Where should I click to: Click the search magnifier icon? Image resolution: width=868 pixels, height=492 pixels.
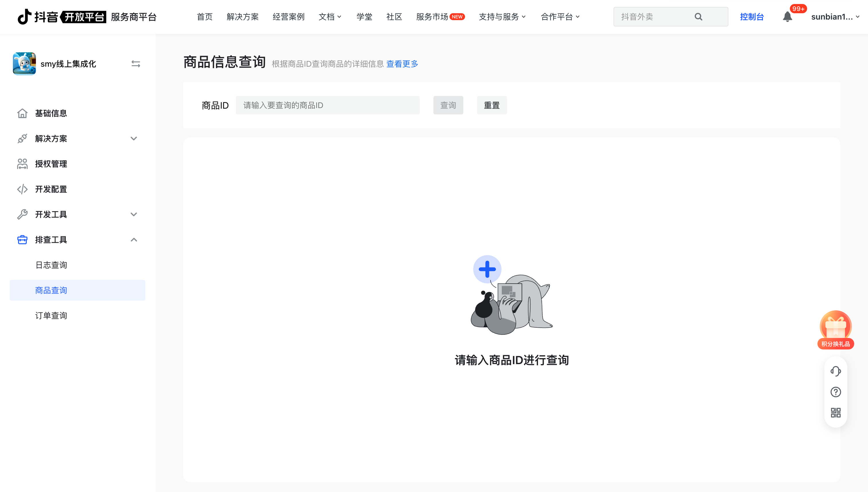pos(698,17)
